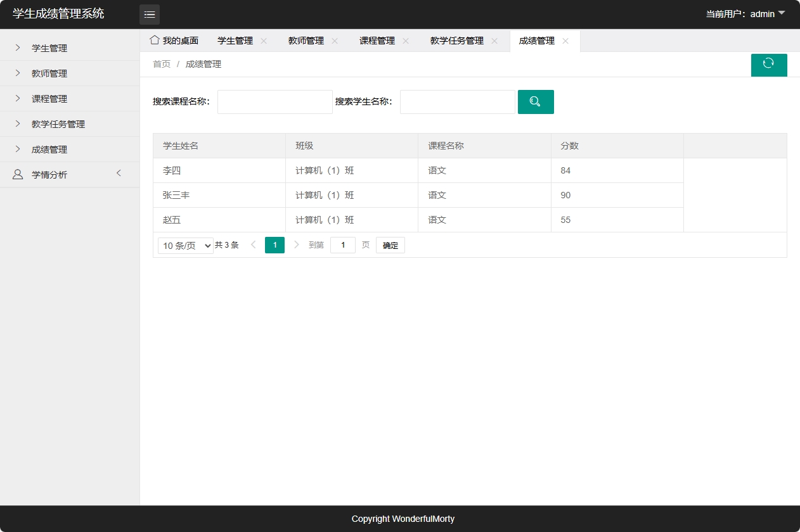Click the 确定 confirm button
The image size is (800, 532).
coord(390,244)
